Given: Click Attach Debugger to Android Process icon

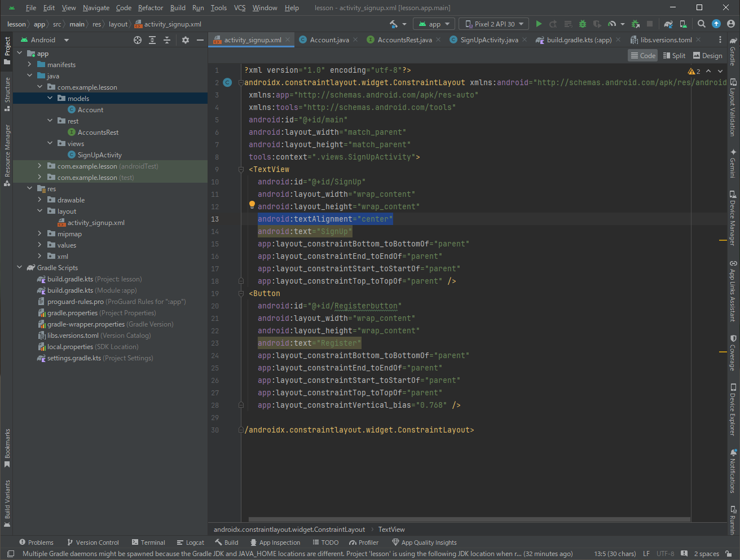Looking at the screenshot, I should click(x=635, y=24).
